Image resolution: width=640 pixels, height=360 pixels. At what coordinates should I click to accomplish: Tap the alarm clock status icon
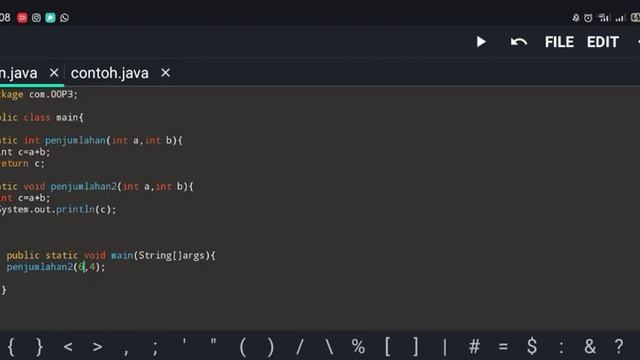coord(588,18)
